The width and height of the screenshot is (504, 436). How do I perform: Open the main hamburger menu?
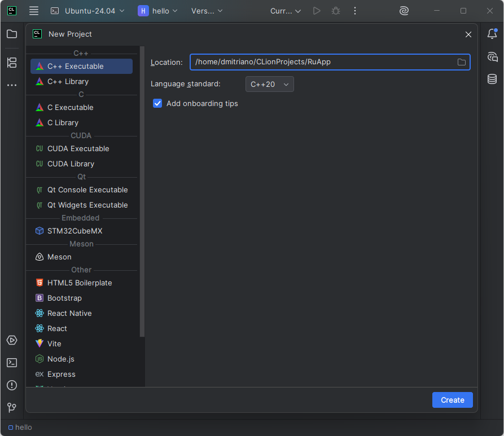(x=34, y=11)
